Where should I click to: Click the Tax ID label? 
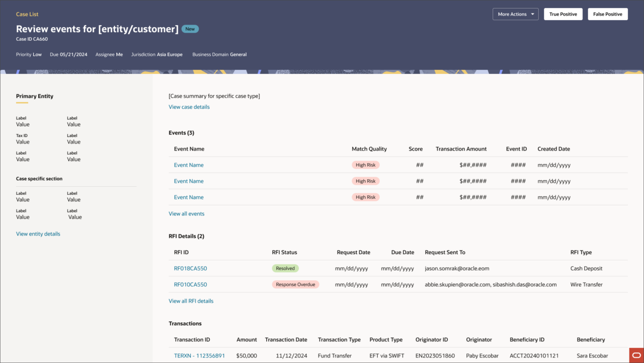tap(22, 135)
